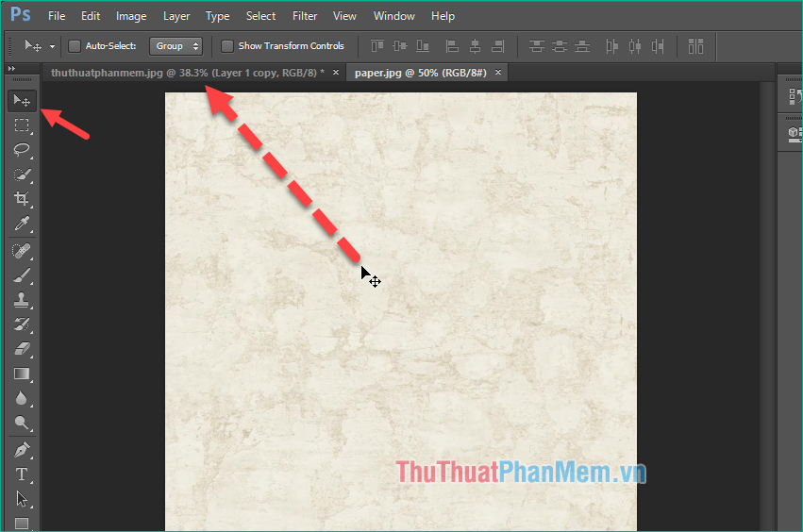The width and height of the screenshot is (803, 532).
Task: Select the Horizontal Type tool
Action: click(x=22, y=474)
